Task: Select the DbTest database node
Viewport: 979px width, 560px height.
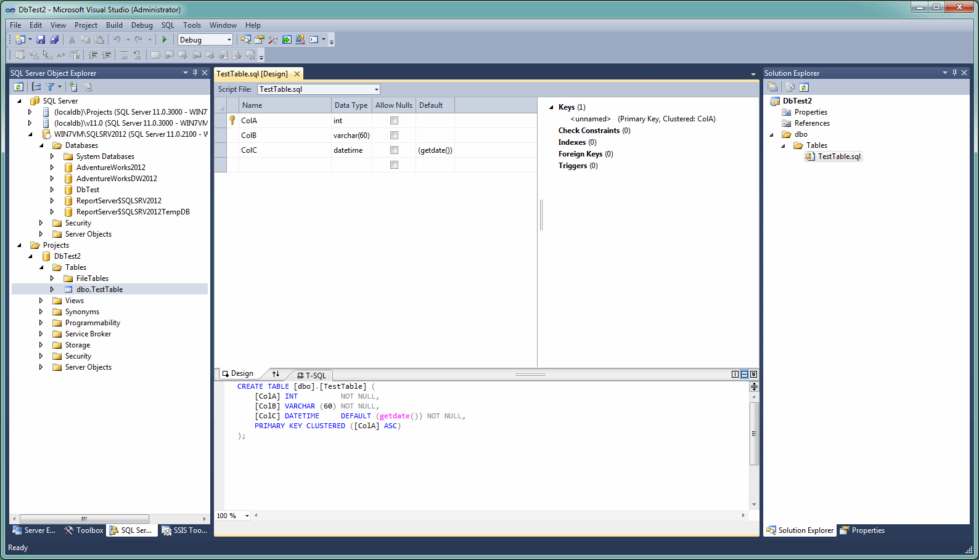Action: (88, 190)
